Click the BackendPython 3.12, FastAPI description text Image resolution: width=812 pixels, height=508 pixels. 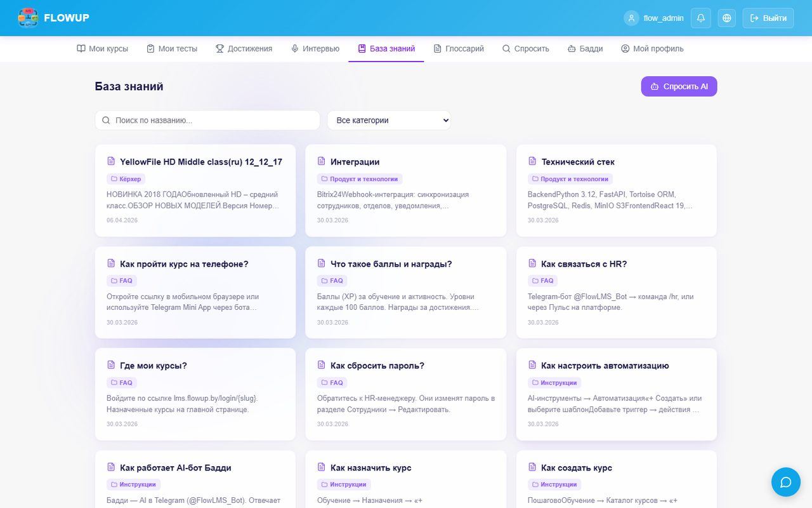click(x=610, y=200)
